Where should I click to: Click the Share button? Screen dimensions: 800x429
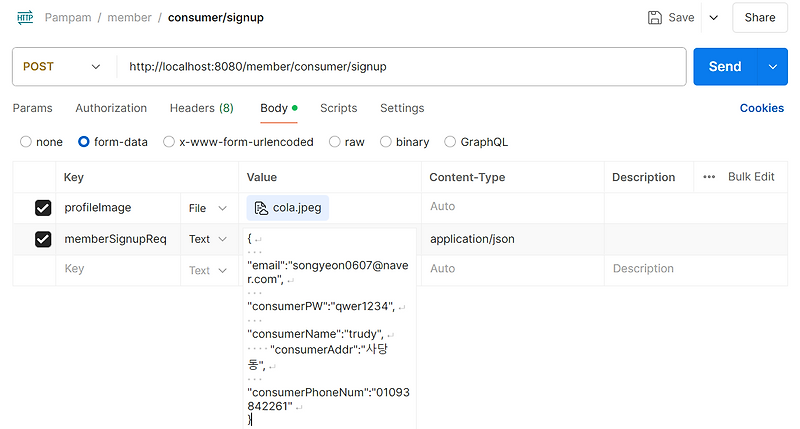point(760,17)
